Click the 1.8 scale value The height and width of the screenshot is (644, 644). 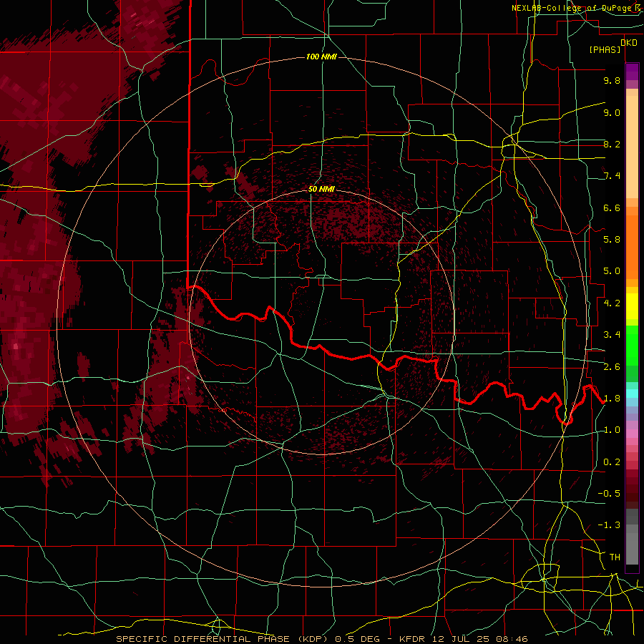click(x=612, y=399)
